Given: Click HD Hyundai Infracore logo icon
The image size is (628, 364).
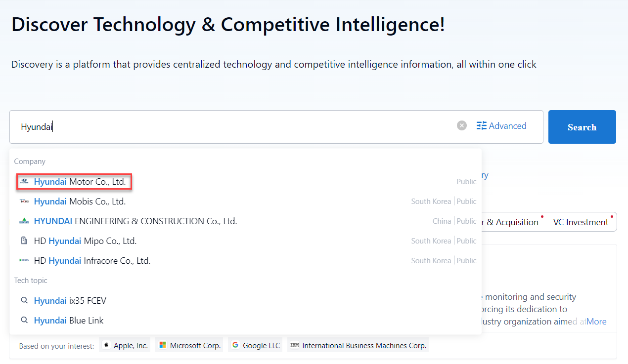Looking at the screenshot, I should (24, 261).
